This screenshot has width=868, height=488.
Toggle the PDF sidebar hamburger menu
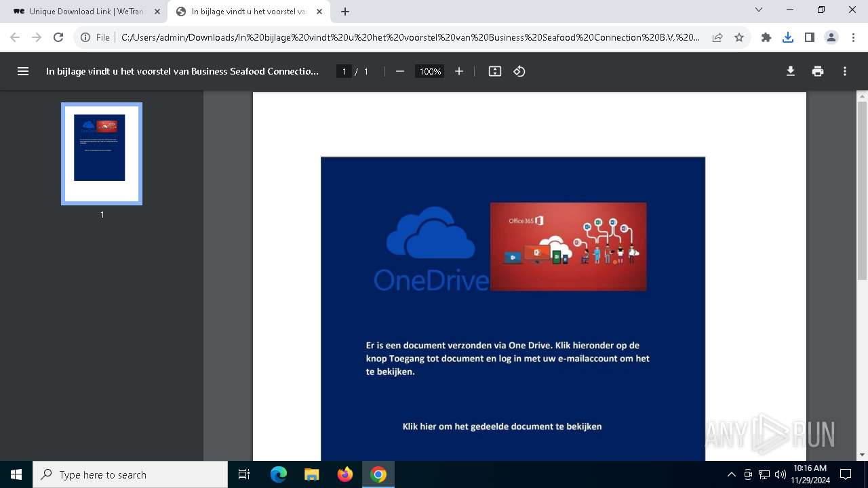click(x=23, y=71)
